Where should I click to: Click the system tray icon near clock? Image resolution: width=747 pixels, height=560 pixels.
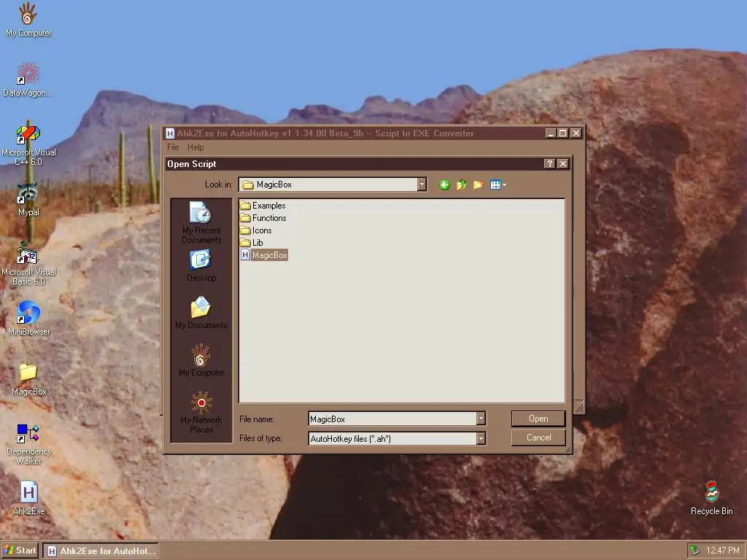pyautogui.click(x=695, y=551)
